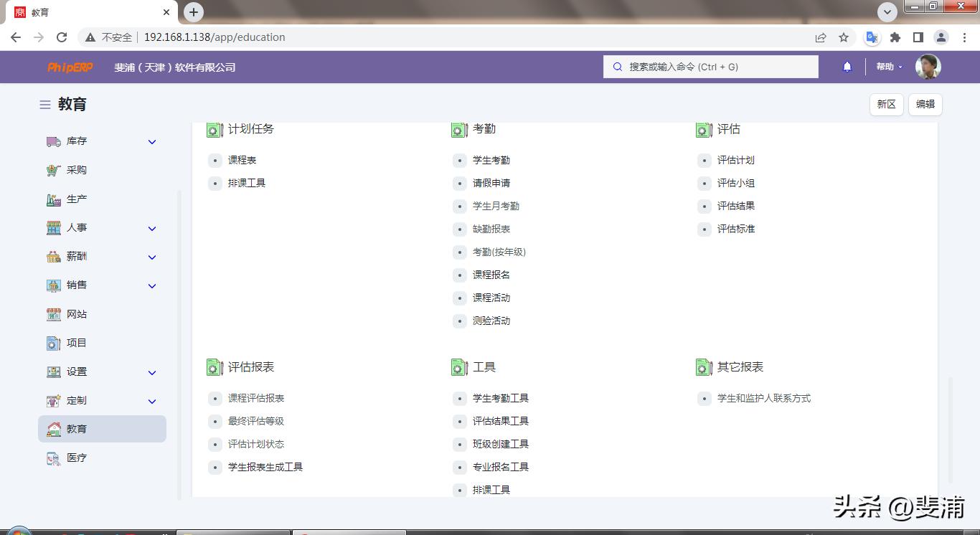Click the 医疗 sidebar icon
The image size is (980, 535).
coord(54,458)
